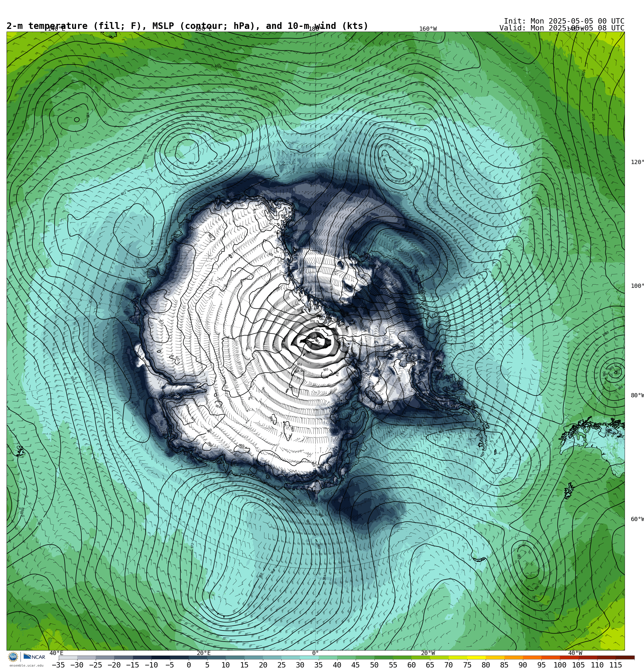Click the 0° longitude label
Viewport: 644px width, 669px height.
tap(315, 653)
